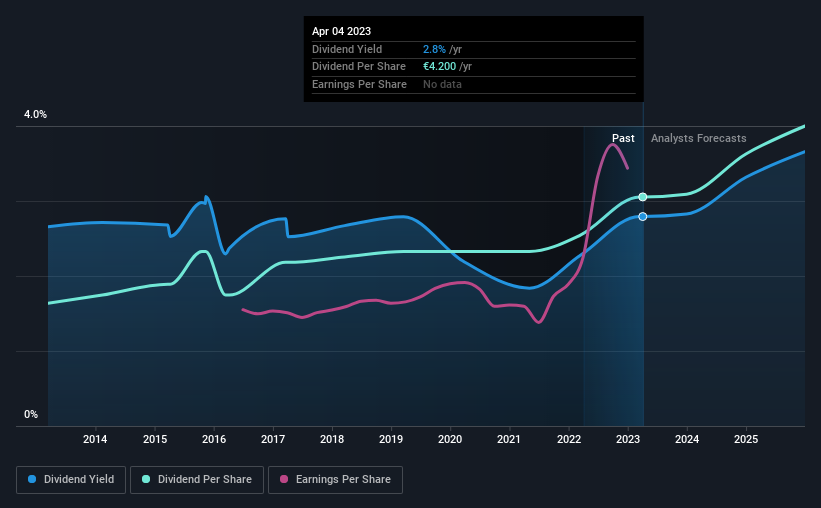Select the blue Dividend Yield data point marker
This screenshot has height=508, width=821.
tap(643, 216)
